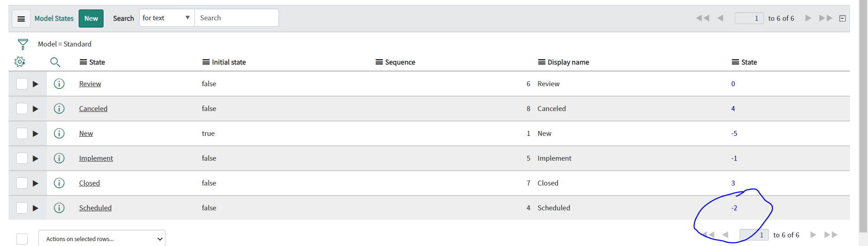Click into the Search text field
The width and height of the screenshot is (868, 246).
(236, 18)
